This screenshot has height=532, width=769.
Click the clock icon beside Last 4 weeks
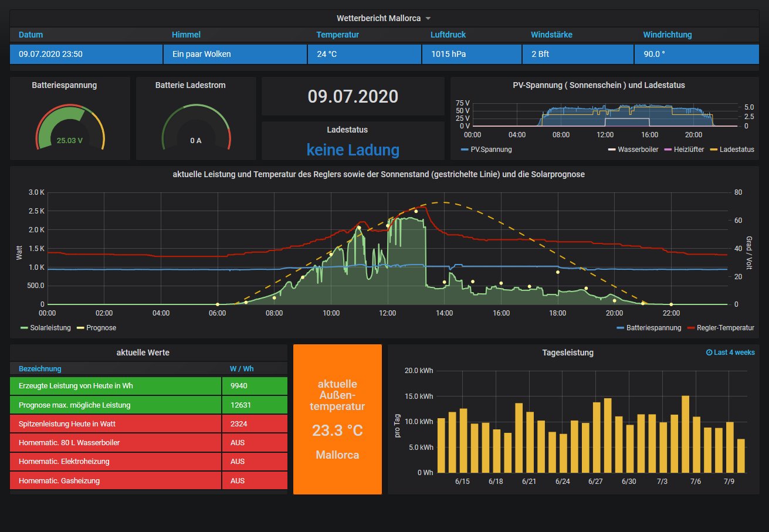709,353
